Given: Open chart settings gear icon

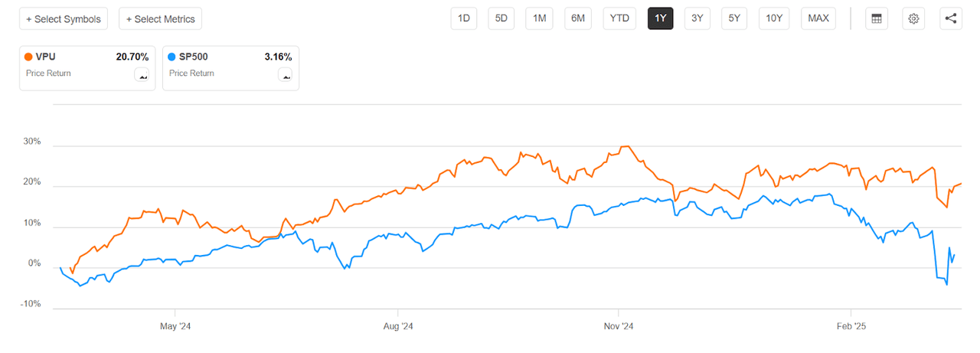Looking at the screenshot, I should point(913,18).
